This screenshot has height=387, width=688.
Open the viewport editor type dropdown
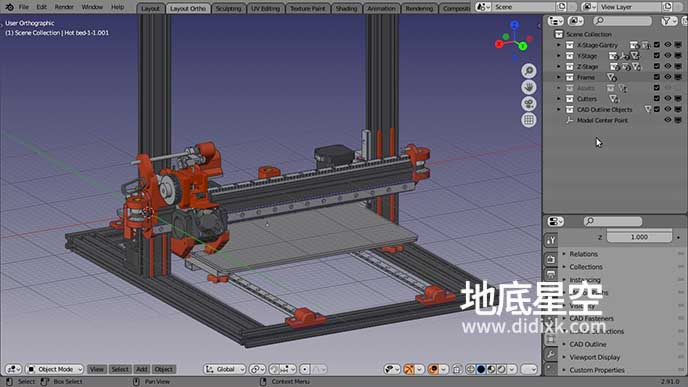click(13, 369)
